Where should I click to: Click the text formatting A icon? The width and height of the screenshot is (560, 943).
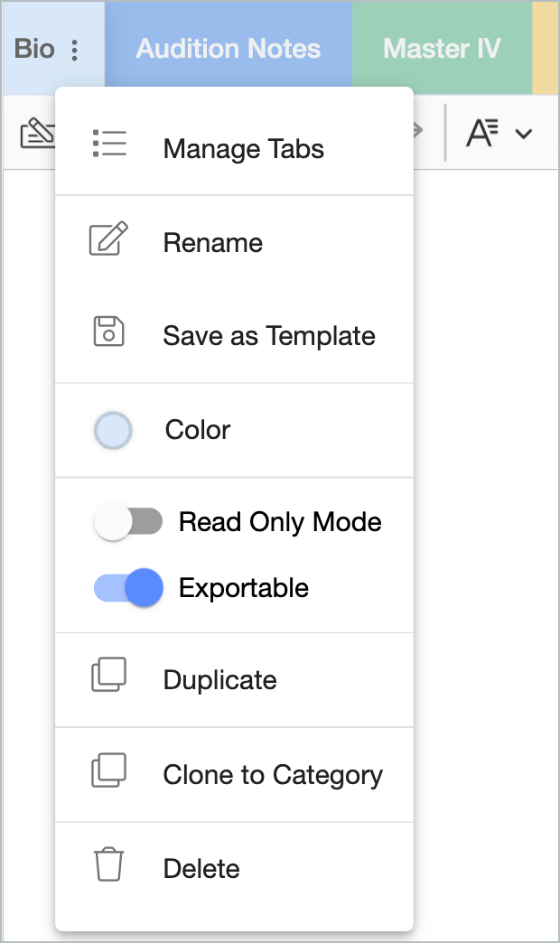point(482,133)
